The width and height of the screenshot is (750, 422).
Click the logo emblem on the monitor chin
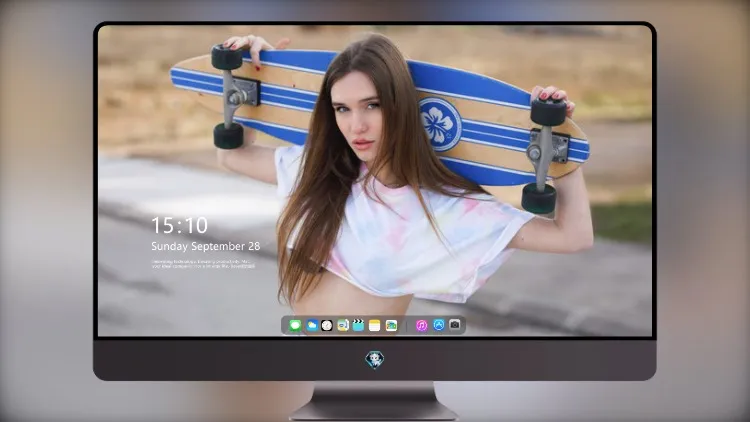coord(375,360)
